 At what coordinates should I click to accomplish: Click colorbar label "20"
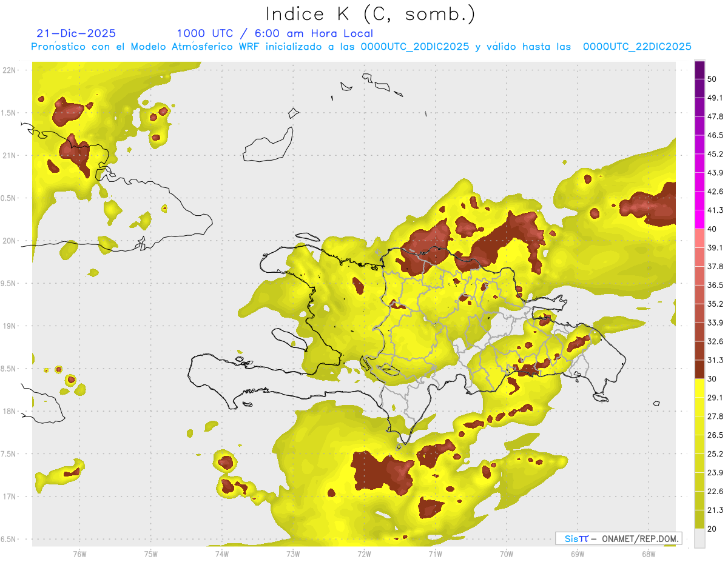(712, 529)
